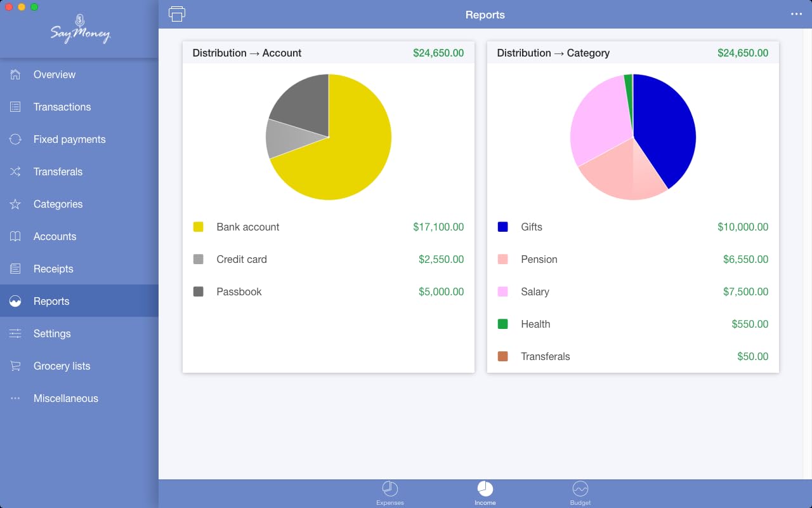Click the Grocery lists cart icon
The height and width of the screenshot is (508, 812).
pos(15,366)
